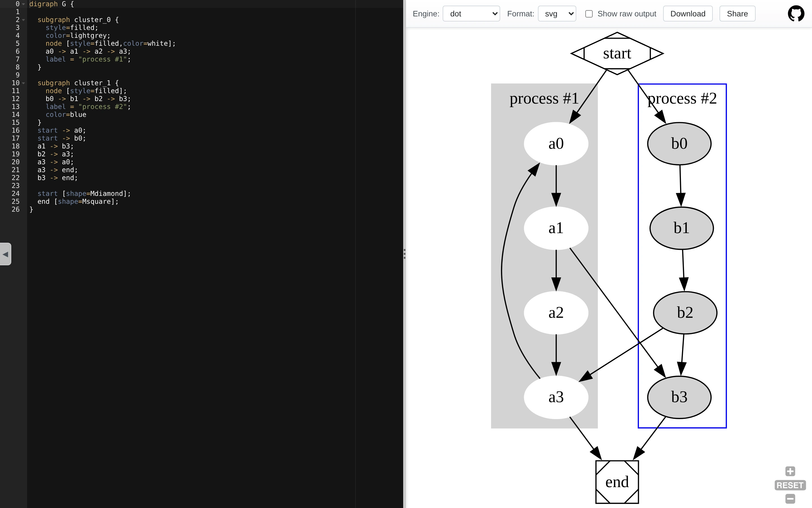Click the end square node
812x508 pixels.
click(x=617, y=482)
